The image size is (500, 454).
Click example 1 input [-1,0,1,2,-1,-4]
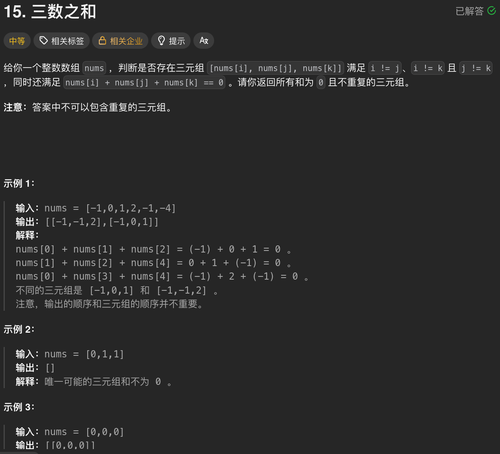[x=131, y=208]
